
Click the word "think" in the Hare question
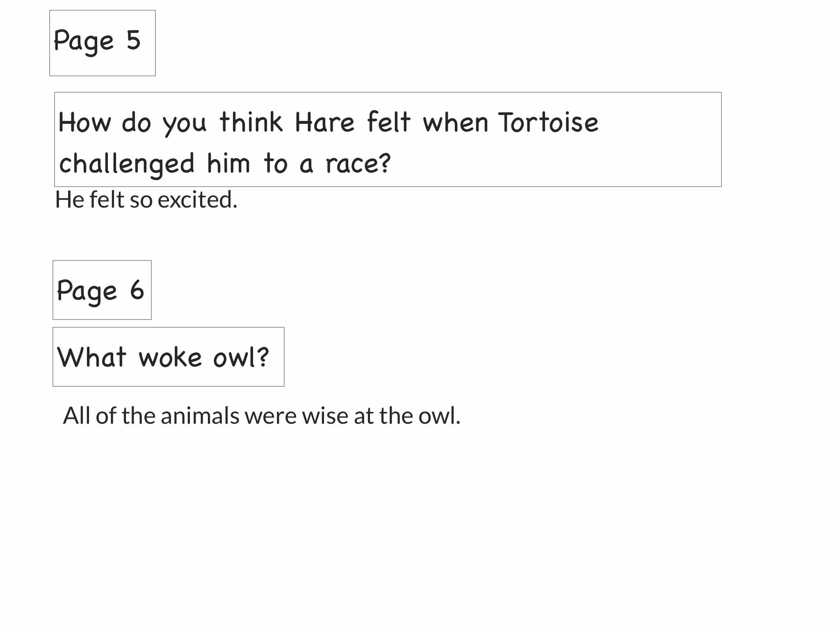(251, 122)
